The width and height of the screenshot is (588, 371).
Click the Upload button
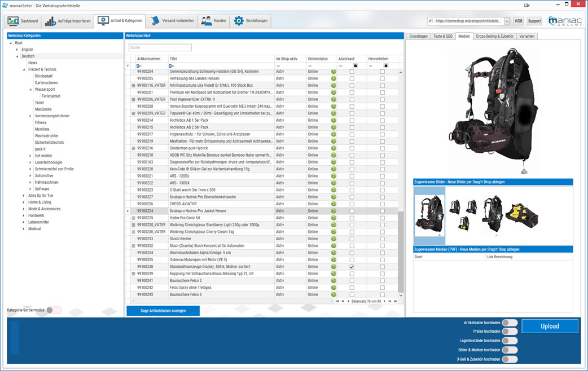coord(550,326)
